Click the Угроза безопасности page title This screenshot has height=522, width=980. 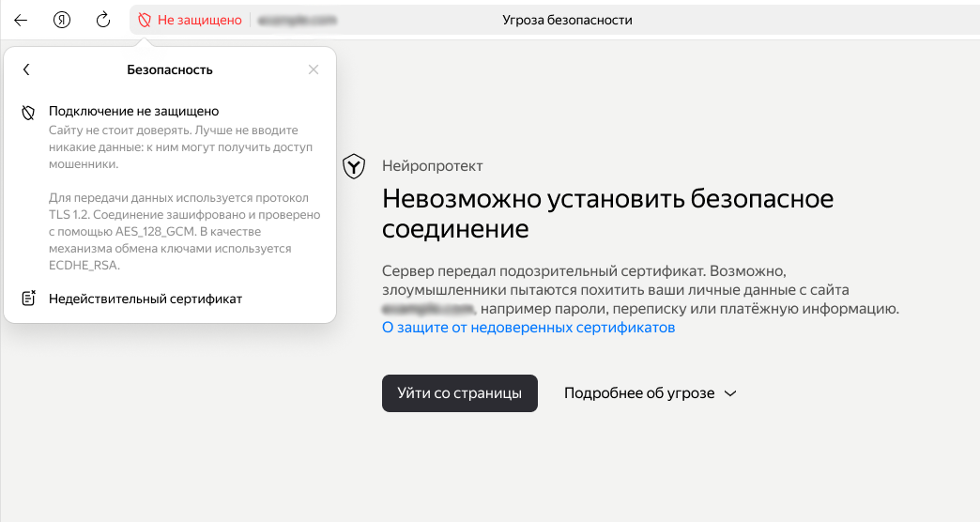coord(567,20)
